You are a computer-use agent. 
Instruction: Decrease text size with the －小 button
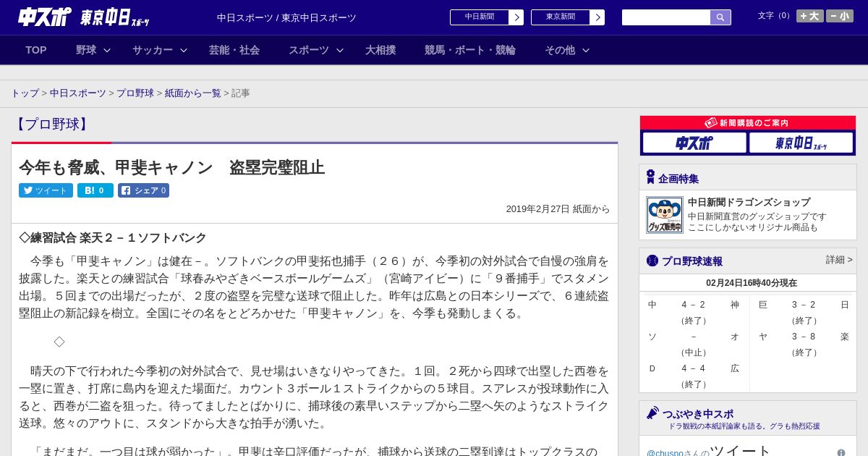point(840,16)
